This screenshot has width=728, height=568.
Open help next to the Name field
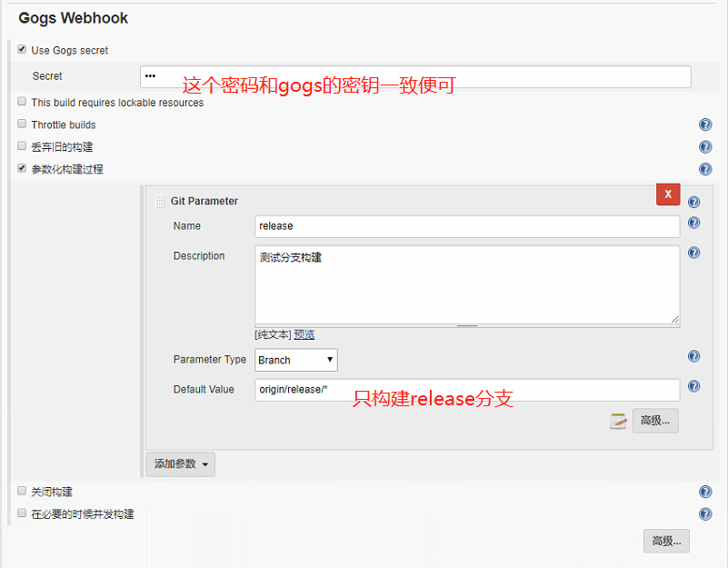[693, 223]
